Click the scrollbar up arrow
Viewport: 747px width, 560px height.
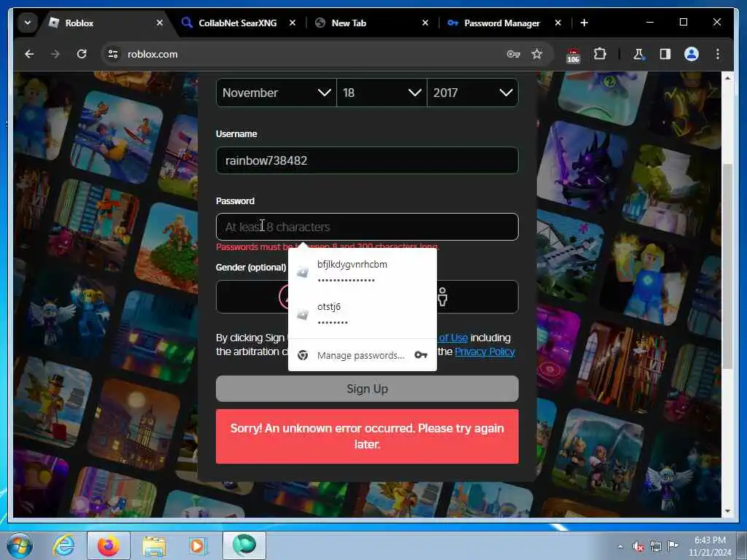click(727, 78)
